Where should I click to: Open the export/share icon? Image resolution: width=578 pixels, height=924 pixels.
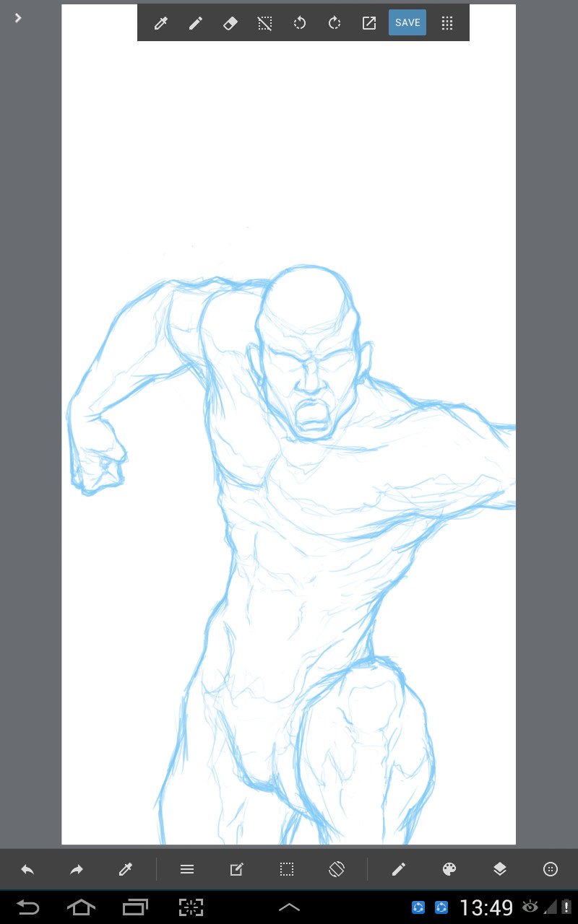368,23
